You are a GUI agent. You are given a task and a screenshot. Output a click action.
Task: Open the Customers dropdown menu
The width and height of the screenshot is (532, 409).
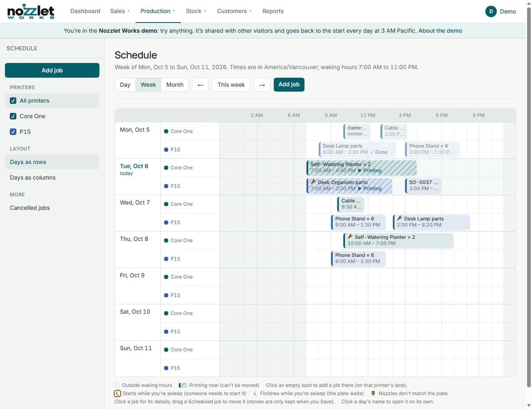click(234, 11)
